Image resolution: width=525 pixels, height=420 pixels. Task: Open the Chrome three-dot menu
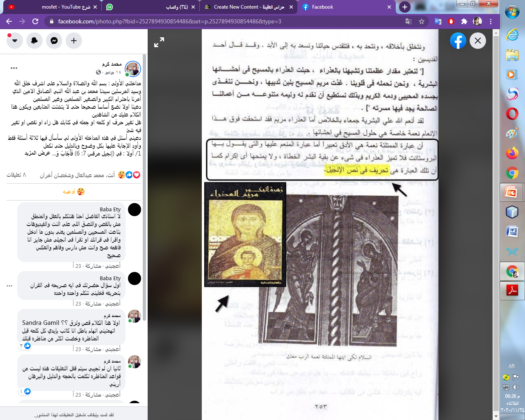coord(491,21)
